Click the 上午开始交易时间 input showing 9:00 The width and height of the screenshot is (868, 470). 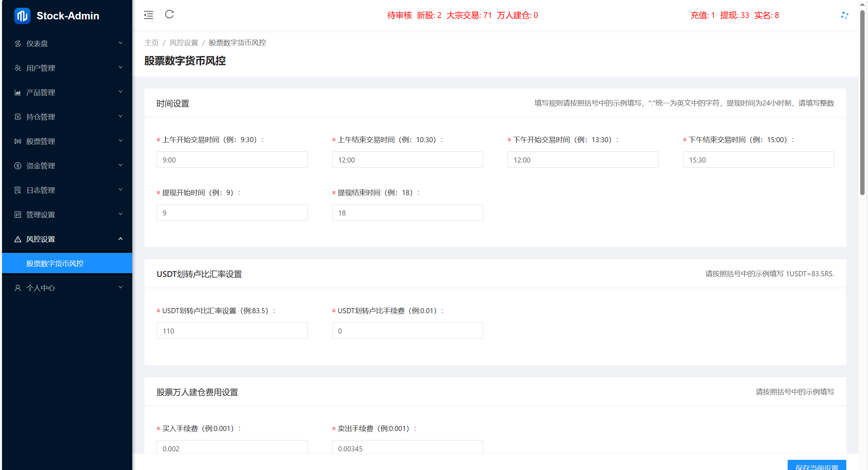(x=232, y=159)
